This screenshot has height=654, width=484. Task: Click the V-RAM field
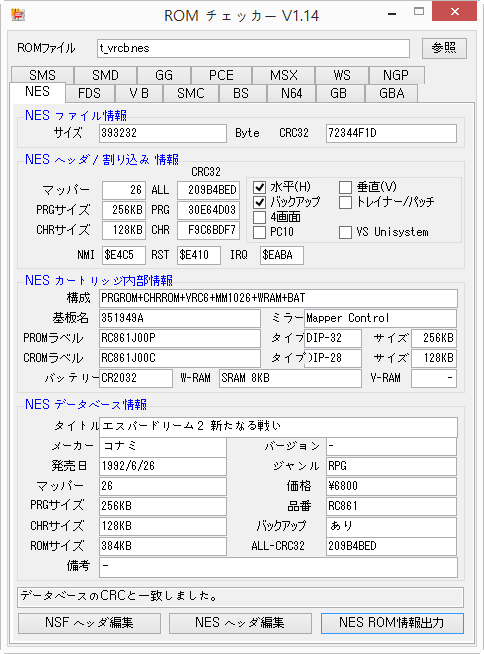[434, 378]
